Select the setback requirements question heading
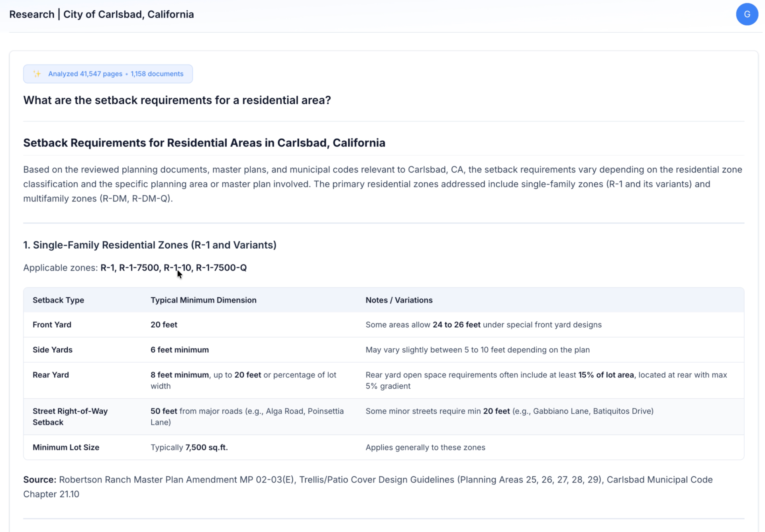Screen dimensions: 765x532 (177, 100)
